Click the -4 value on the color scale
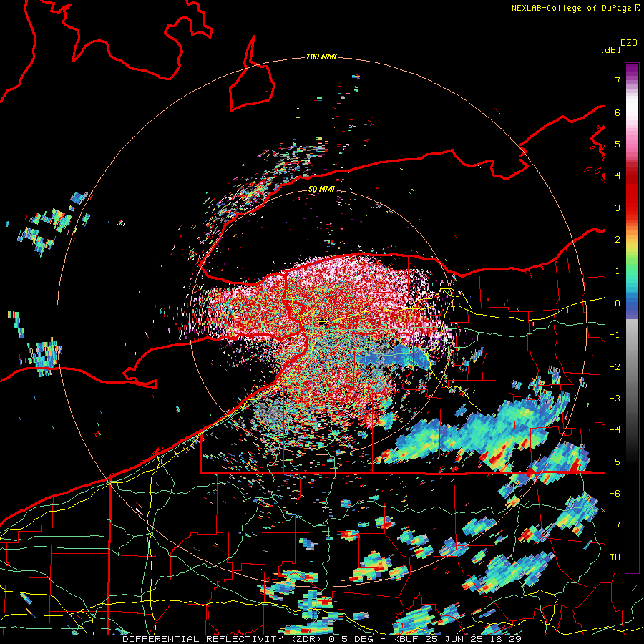This screenshot has width=644, height=644. point(615,430)
